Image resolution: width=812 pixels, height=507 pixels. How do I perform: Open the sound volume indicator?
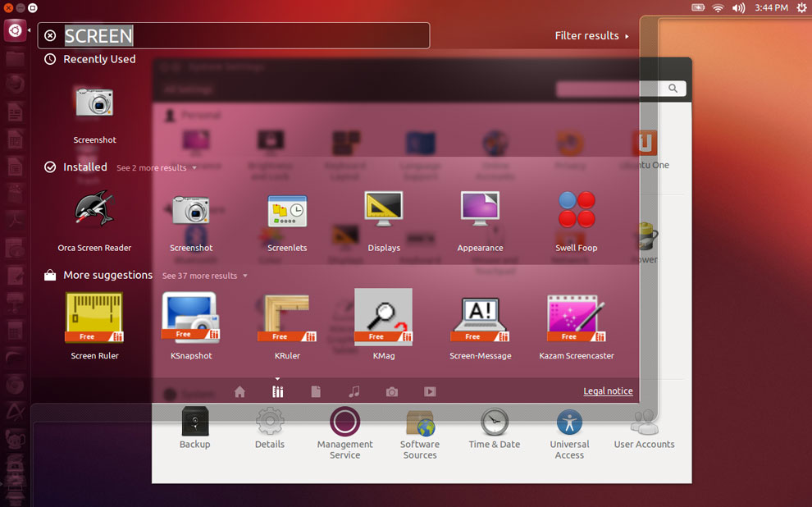tap(738, 7)
